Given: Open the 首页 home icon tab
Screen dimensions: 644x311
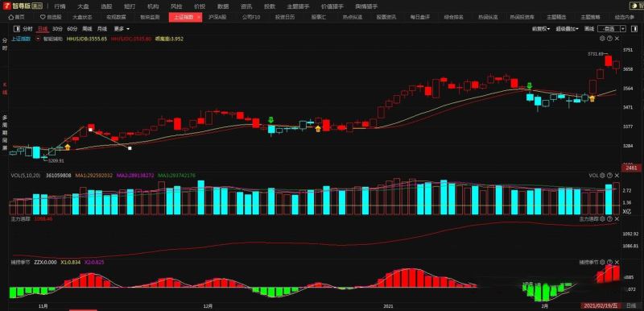Looking at the screenshot, I should [x=17, y=17].
